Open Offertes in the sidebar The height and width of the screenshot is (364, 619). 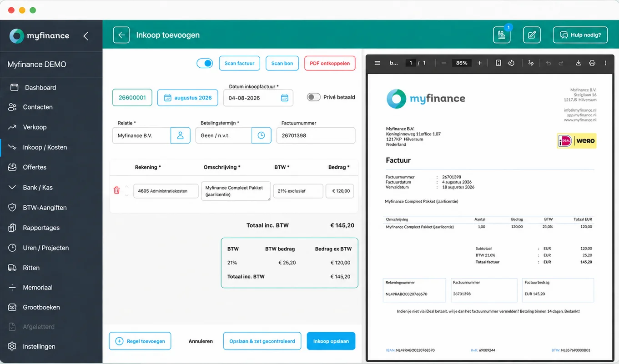pos(35,167)
